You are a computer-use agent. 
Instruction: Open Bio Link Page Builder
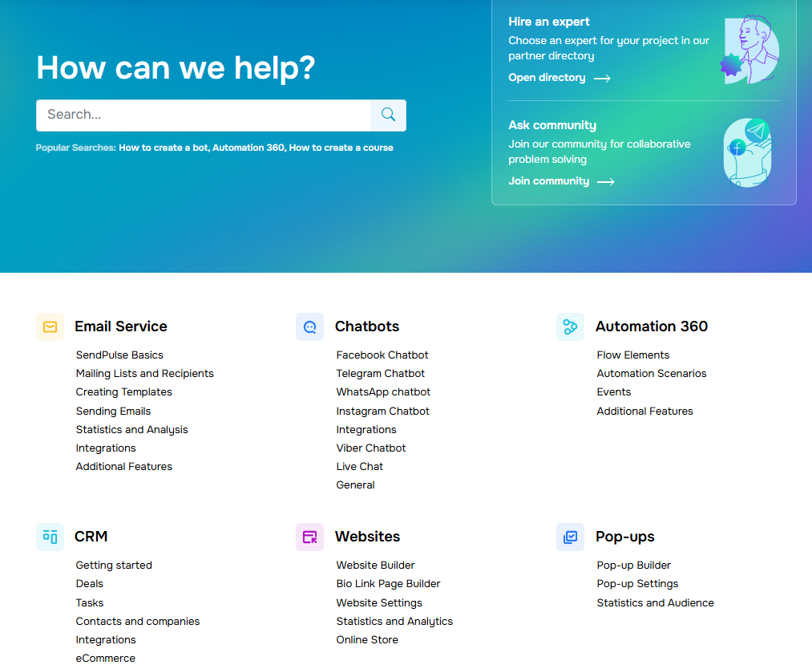389,584
